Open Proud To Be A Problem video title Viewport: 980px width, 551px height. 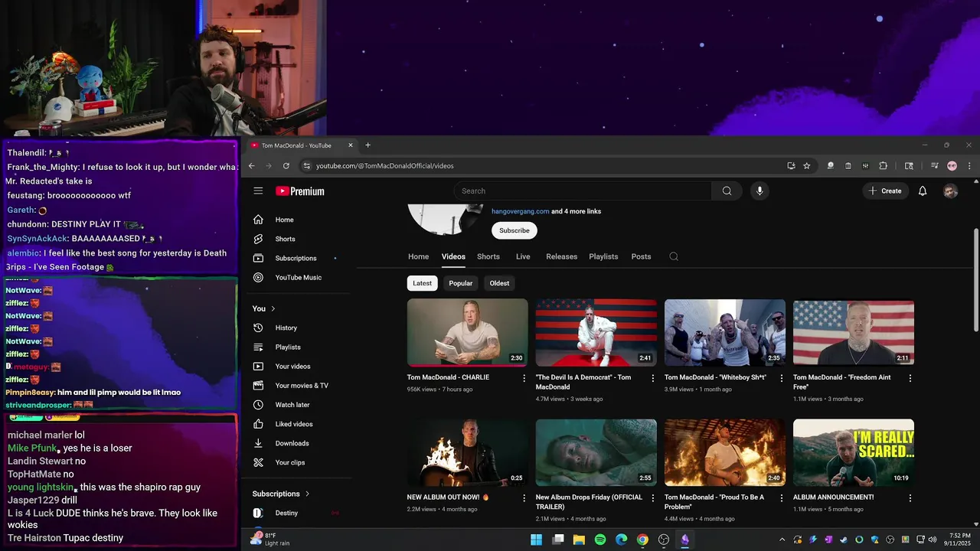pos(714,502)
